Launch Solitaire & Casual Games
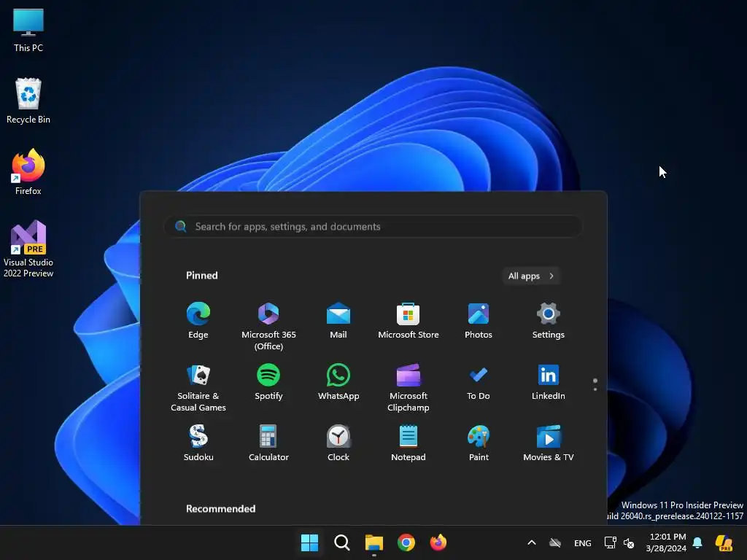This screenshot has width=747, height=560. click(198, 387)
